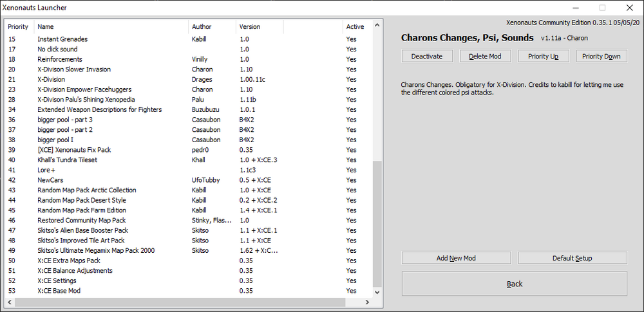This screenshot has height=312, width=644.
Task: Lower mod priority with Priority Down
Action: 601,56
